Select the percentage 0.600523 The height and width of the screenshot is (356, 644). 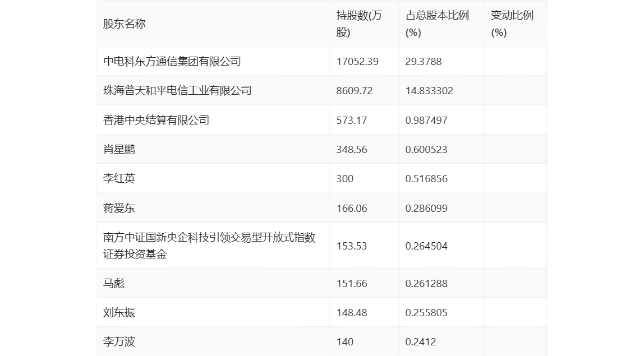(x=426, y=150)
